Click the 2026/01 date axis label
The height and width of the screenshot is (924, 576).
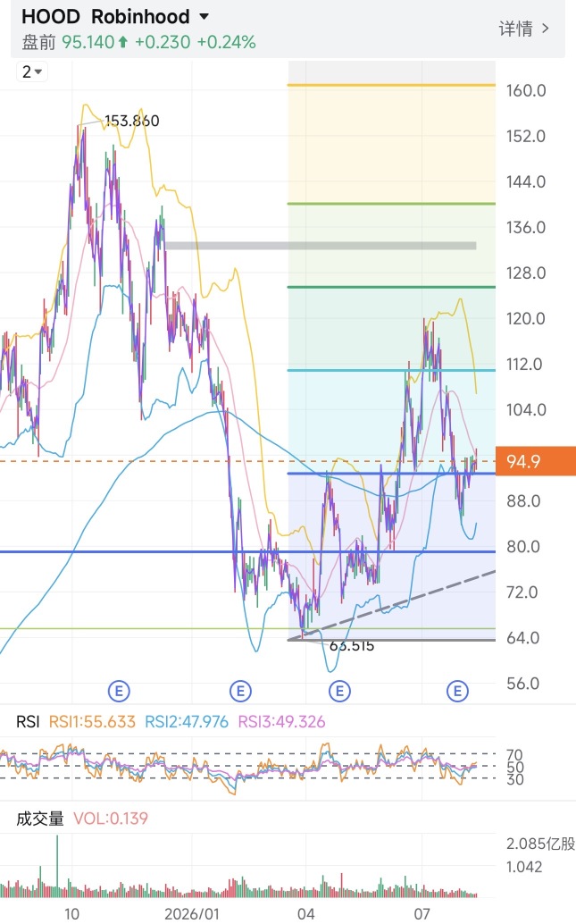(x=192, y=914)
